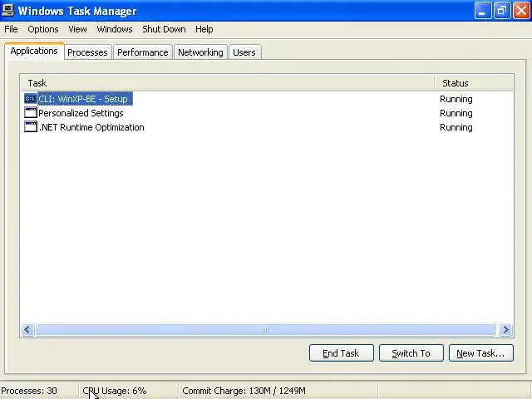Click the Task Manager title bar icon

pos(8,10)
